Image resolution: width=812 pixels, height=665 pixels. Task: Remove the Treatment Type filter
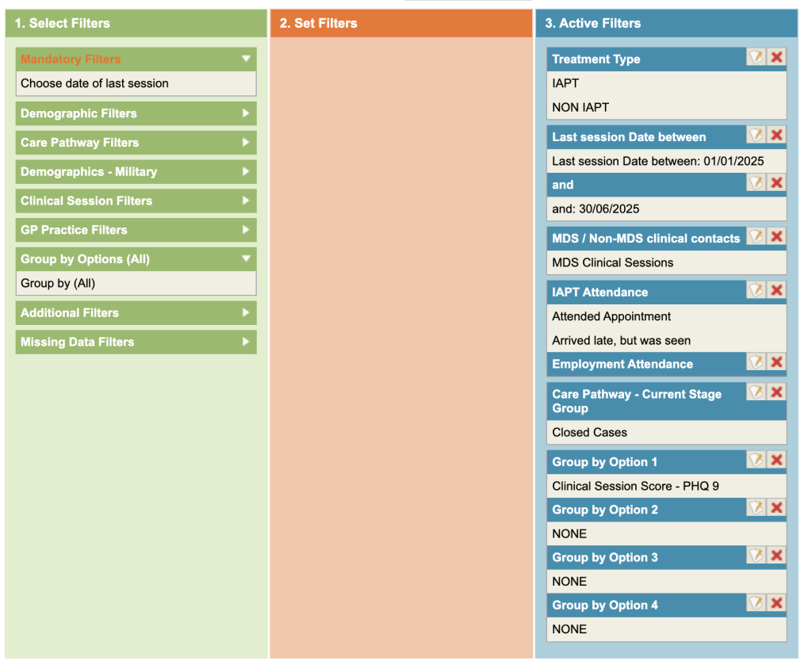click(x=777, y=57)
